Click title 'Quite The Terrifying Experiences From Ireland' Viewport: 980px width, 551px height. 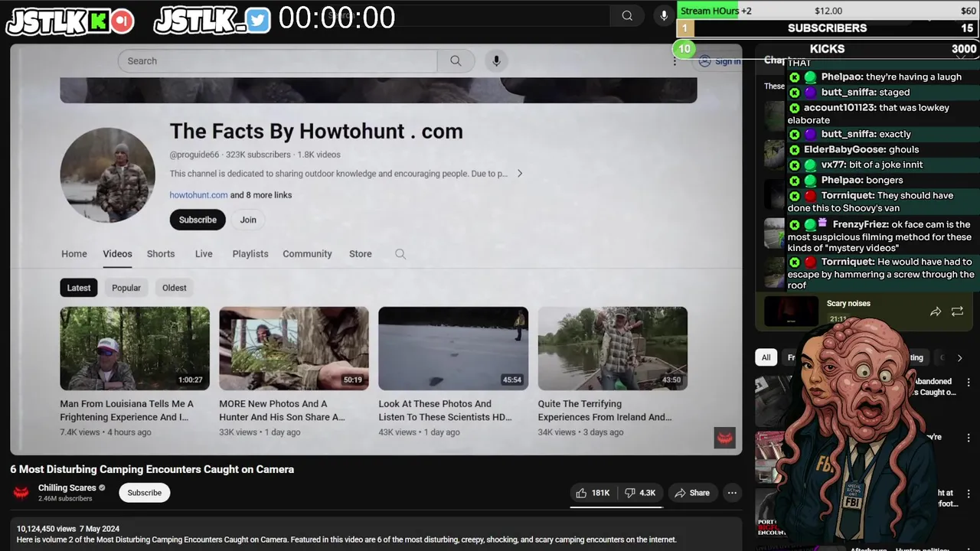click(x=605, y=410)
